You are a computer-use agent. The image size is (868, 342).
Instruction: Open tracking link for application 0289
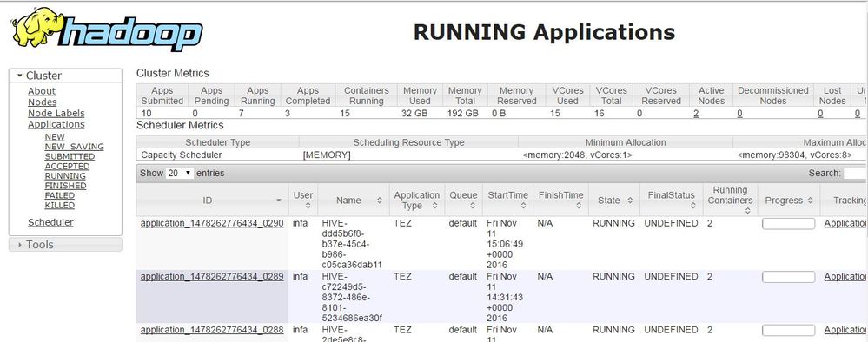pyautogui.click(x=845, y=277)
